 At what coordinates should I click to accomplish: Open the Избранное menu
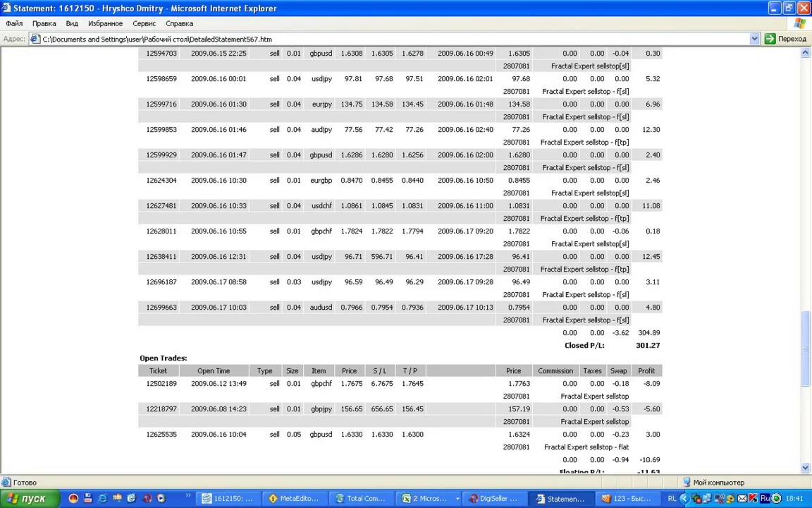tap(105, 23)
